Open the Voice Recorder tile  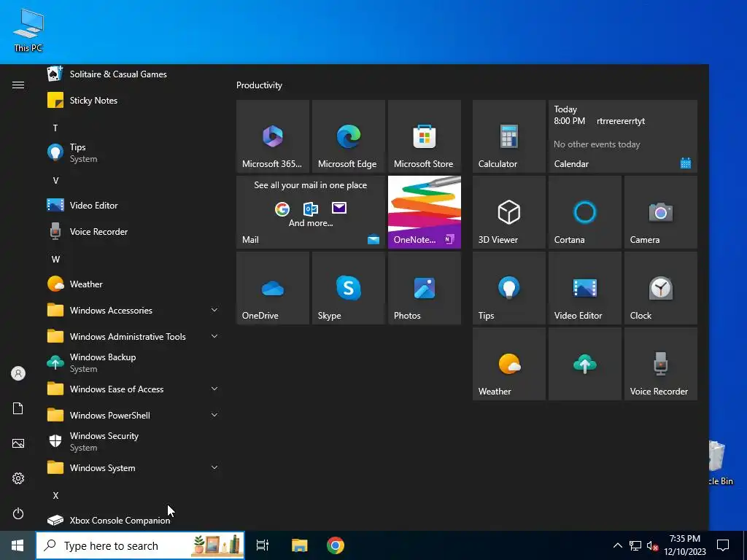click(661, 364)
